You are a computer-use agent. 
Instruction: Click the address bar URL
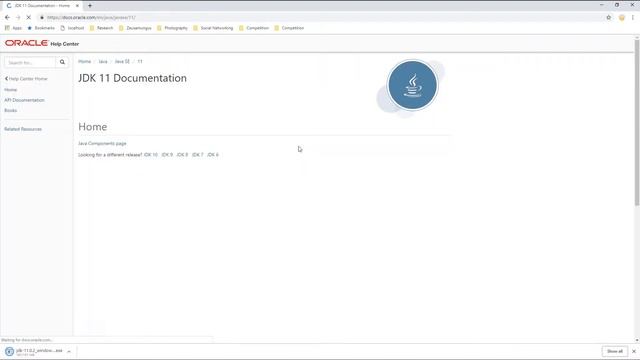coord(91,18)
